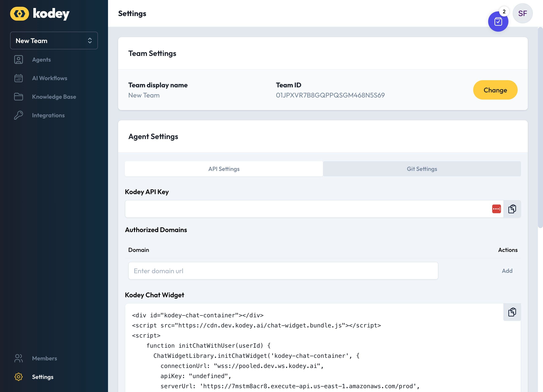
Task: Go to Agents in the sidebar
Action: (41, 60)
